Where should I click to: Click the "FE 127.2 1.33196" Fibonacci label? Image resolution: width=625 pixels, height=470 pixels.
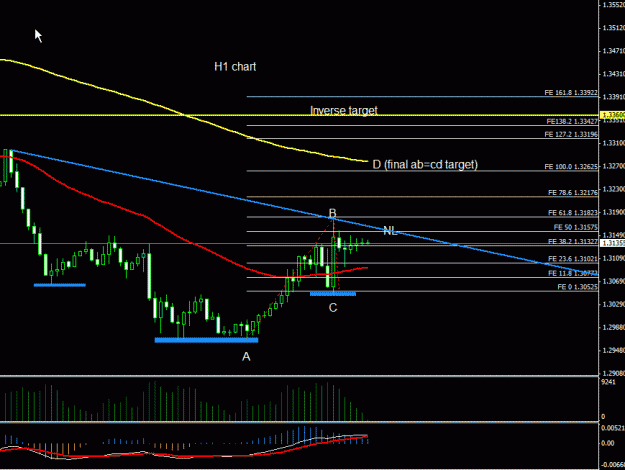(571, 134)
